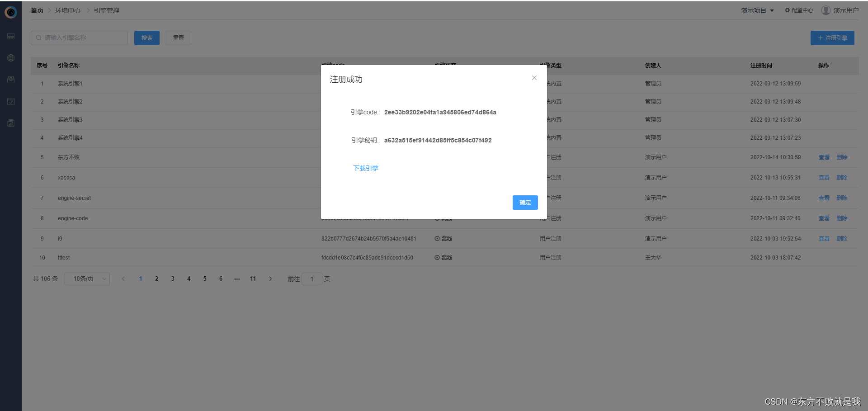Click the app logo at the top left

(x=10, y=12)
